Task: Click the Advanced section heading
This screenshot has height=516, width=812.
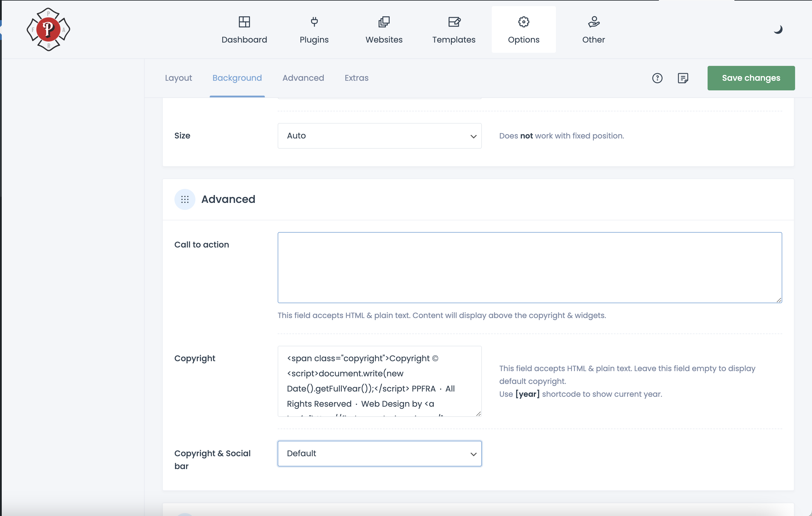Action: (228, 199)
